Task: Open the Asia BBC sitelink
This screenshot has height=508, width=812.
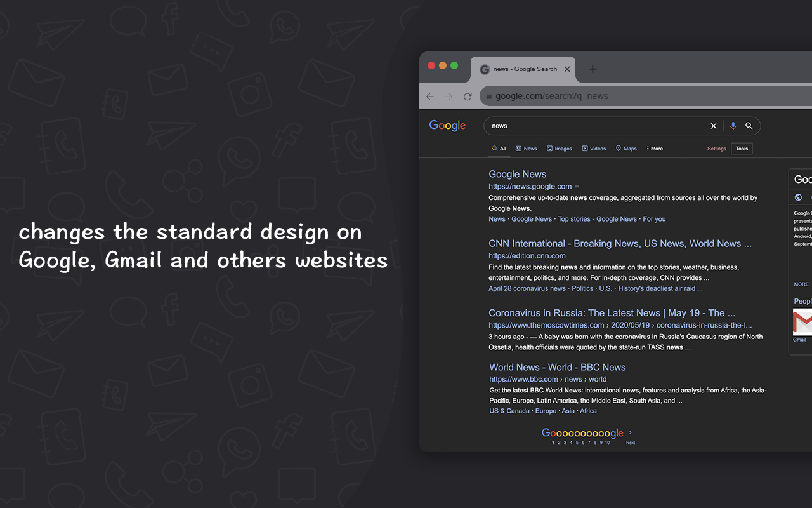Action: (568, 411)
